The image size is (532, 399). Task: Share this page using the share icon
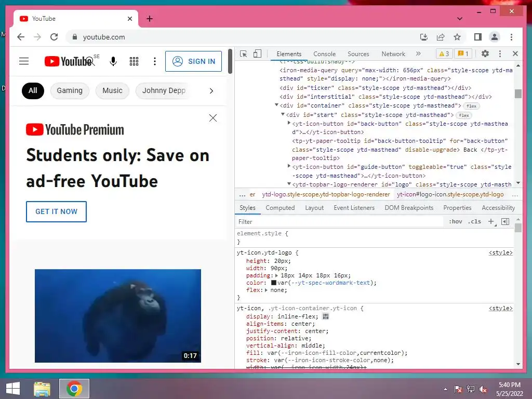(441, 37)
